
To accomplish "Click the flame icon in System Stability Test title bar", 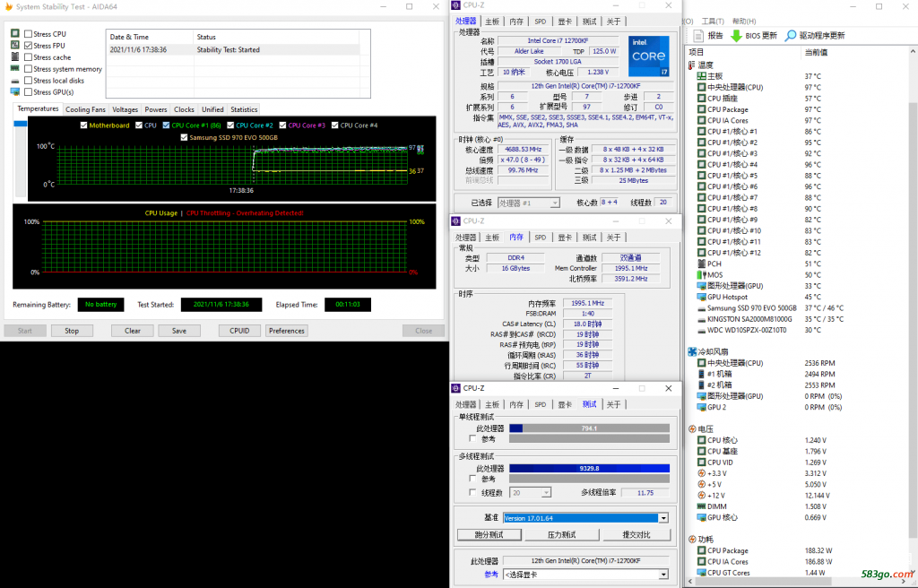I will click(x=8, y=6).
